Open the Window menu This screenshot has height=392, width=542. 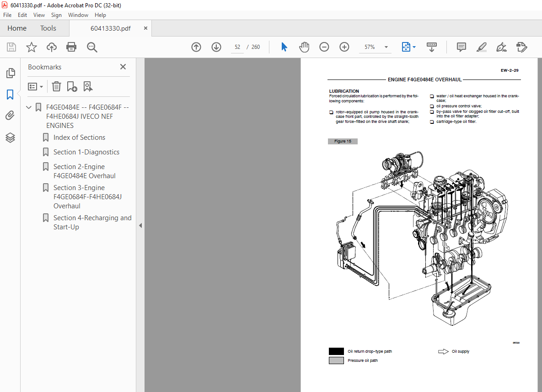[78, 15]
